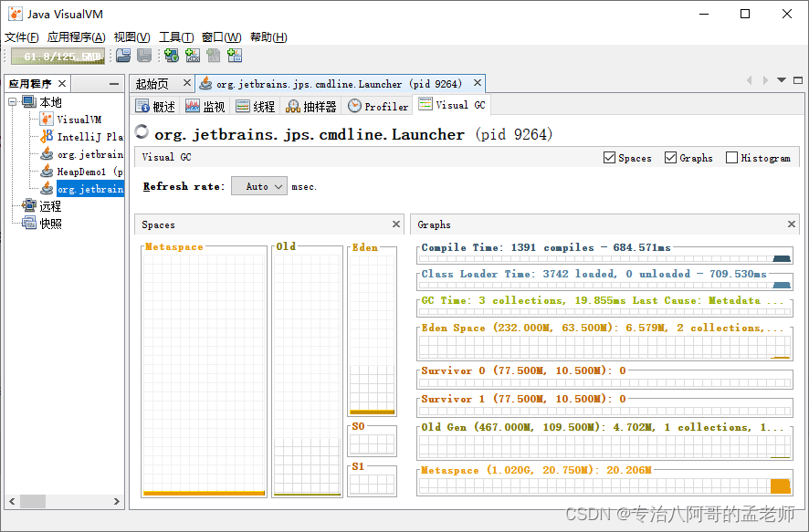Click Add Remote Host toolbar icon
Image resolution: width=809 pixels, height=532 pixels.
point(172,55)
